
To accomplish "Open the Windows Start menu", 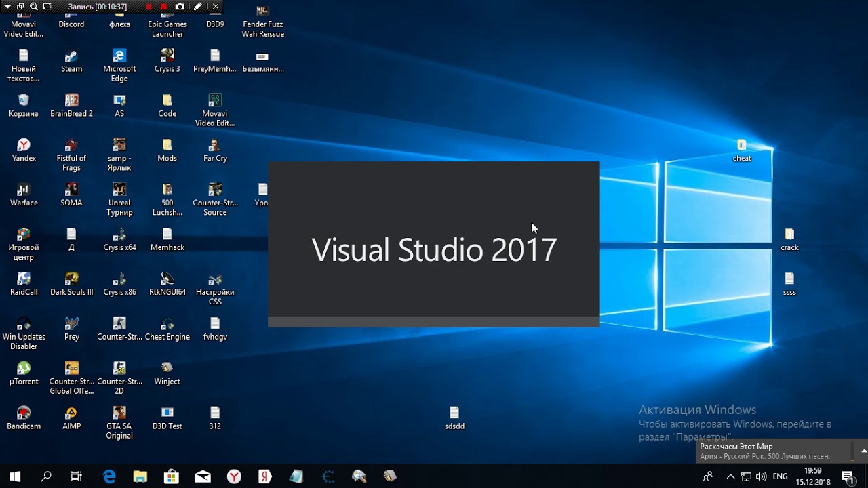I will click(x=15, y=476).
